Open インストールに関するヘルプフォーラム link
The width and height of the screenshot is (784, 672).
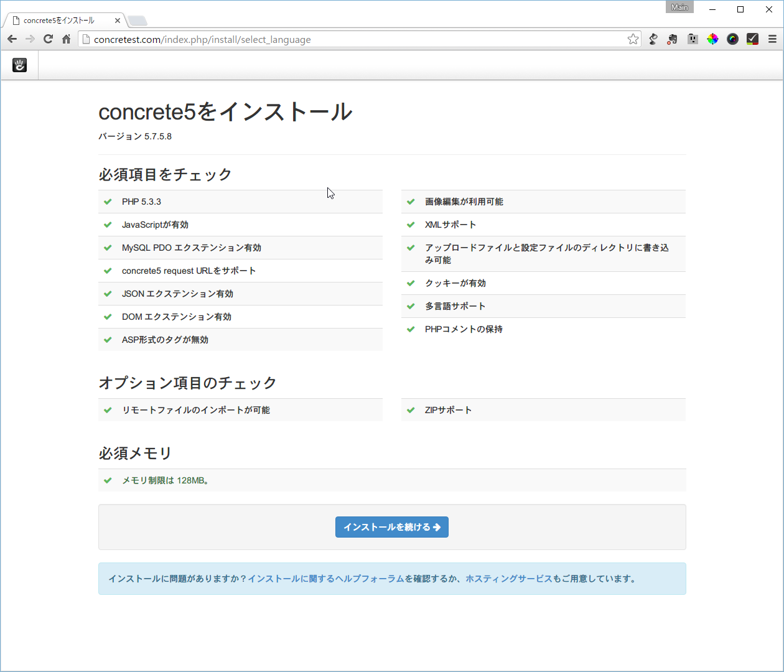click(x=326, y=579)
